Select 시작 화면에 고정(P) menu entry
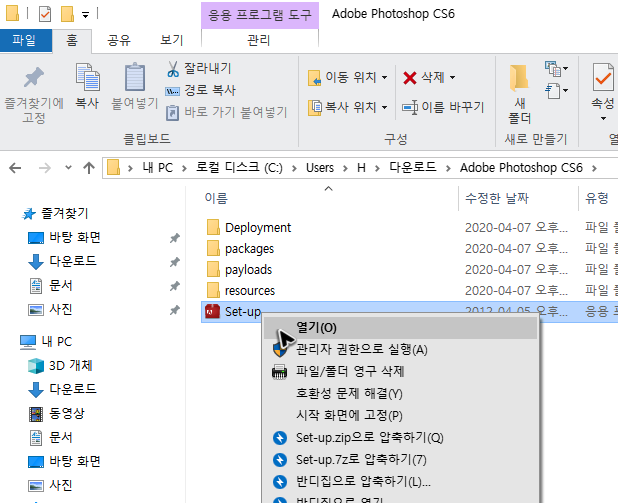This screenshot has width=619, height=503. pyautogui.click(x=401, y=416)
